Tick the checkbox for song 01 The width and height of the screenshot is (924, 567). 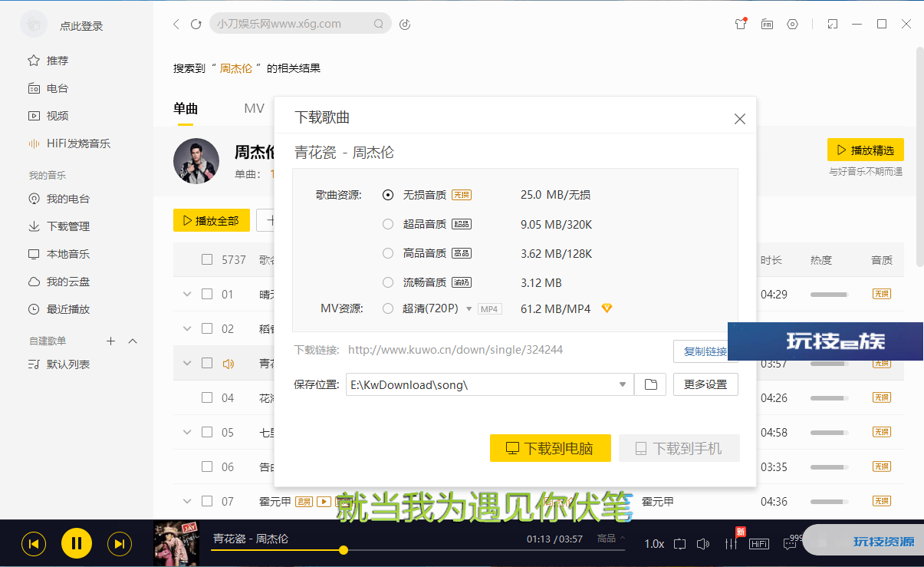207,294
